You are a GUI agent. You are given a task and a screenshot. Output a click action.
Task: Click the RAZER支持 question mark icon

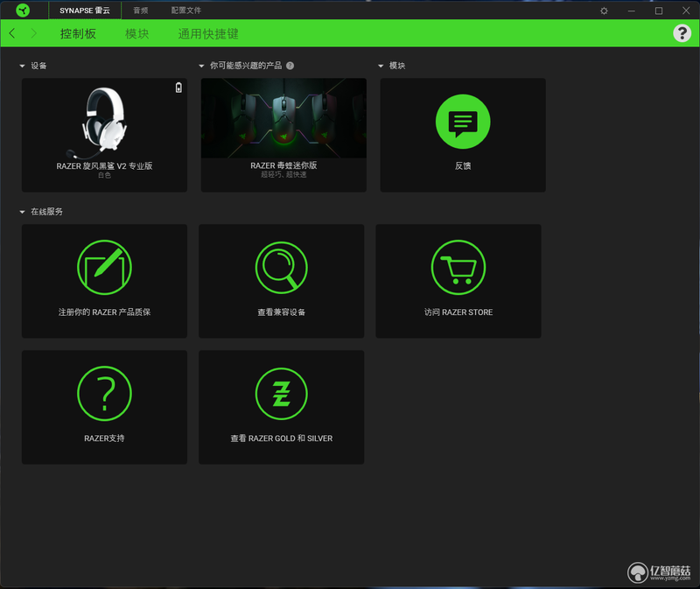point(104,394)
